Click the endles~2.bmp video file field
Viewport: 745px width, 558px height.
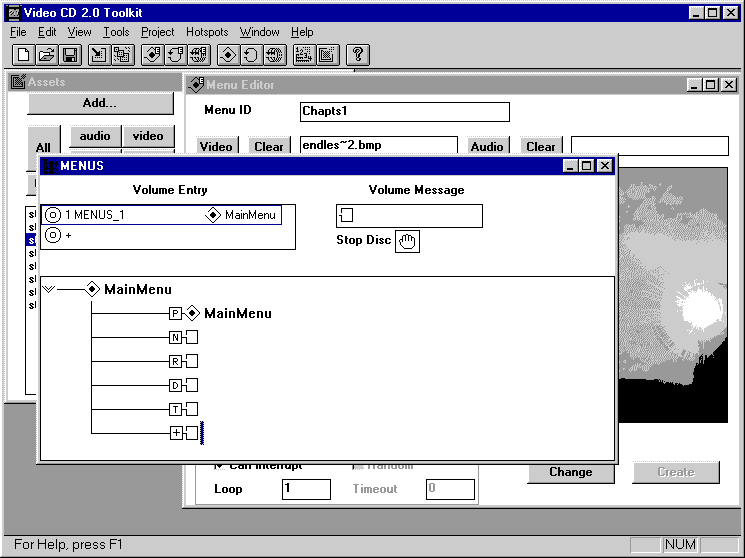(379, 145)
